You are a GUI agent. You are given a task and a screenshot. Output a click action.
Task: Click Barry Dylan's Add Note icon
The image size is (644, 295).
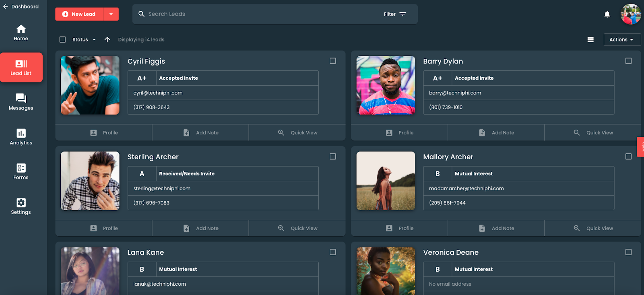tap(482, 133)
